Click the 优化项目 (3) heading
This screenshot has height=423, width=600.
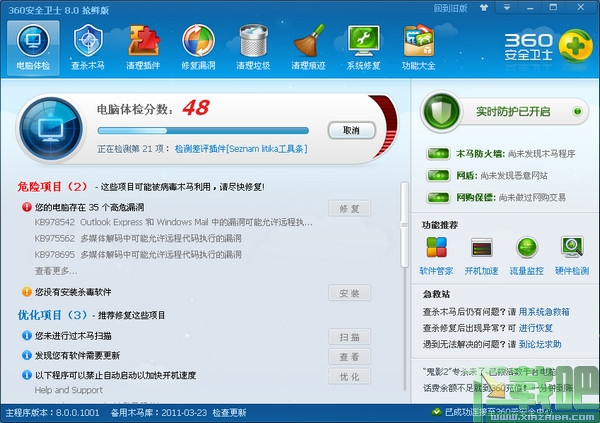click(52, 315)
